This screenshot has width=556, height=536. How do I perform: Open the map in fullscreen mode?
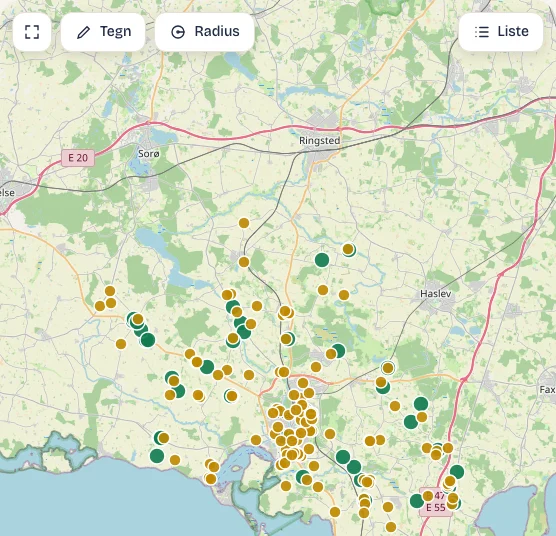tap(32, 32)
